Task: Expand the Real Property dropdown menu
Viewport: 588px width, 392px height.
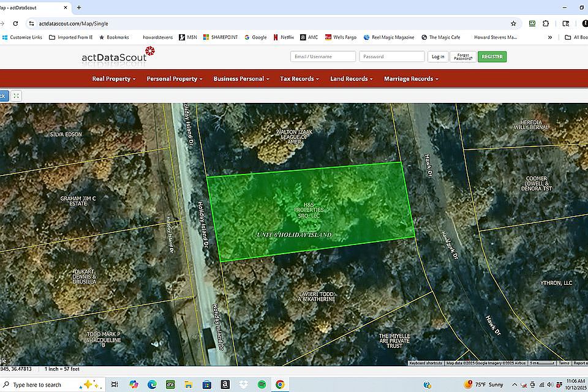Action: 113,79
